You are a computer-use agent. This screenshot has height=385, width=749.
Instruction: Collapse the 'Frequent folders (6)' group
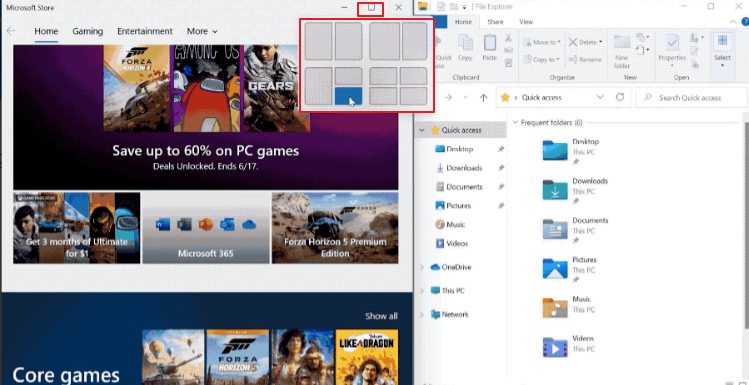pos(515,123)
